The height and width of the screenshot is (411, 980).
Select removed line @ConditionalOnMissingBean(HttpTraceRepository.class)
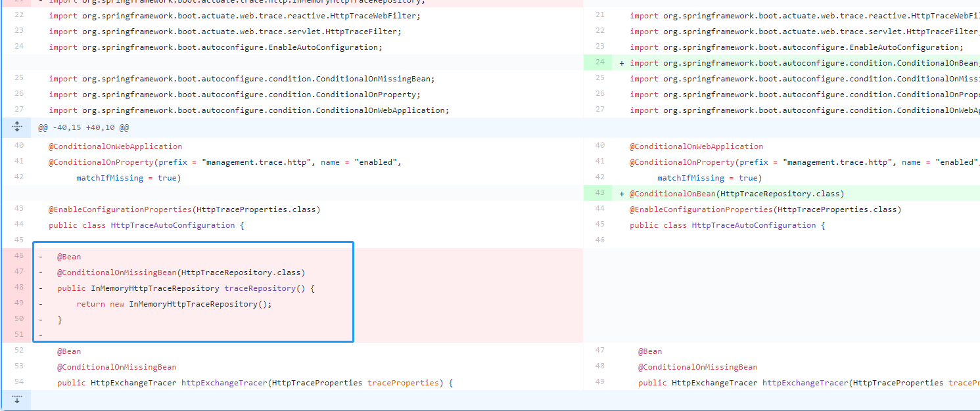(x=181, y=272)
